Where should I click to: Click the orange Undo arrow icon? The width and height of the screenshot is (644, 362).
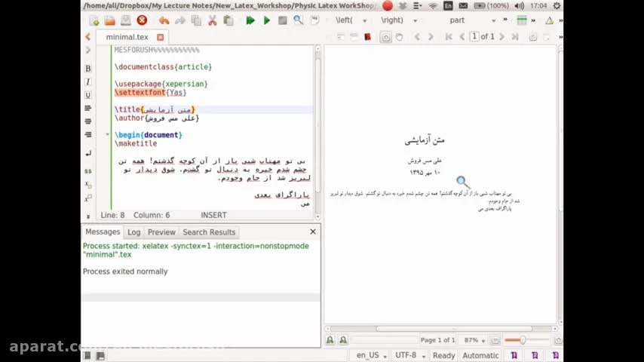pos(164,20)
